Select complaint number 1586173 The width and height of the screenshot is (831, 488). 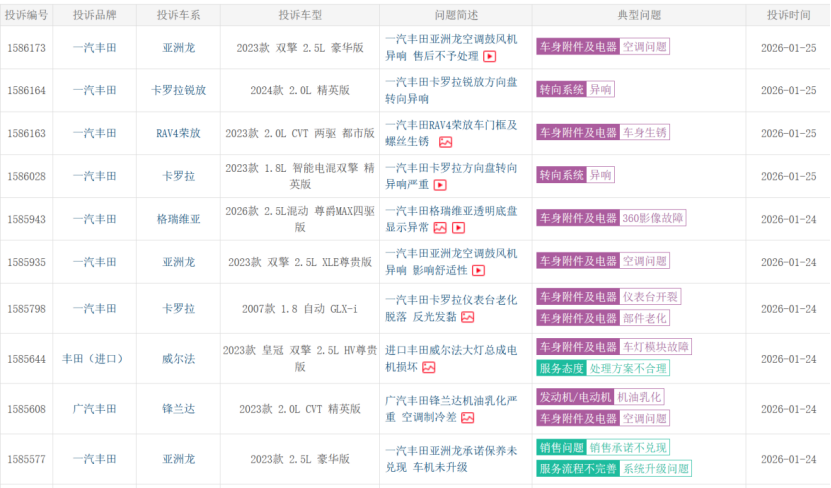26,48
